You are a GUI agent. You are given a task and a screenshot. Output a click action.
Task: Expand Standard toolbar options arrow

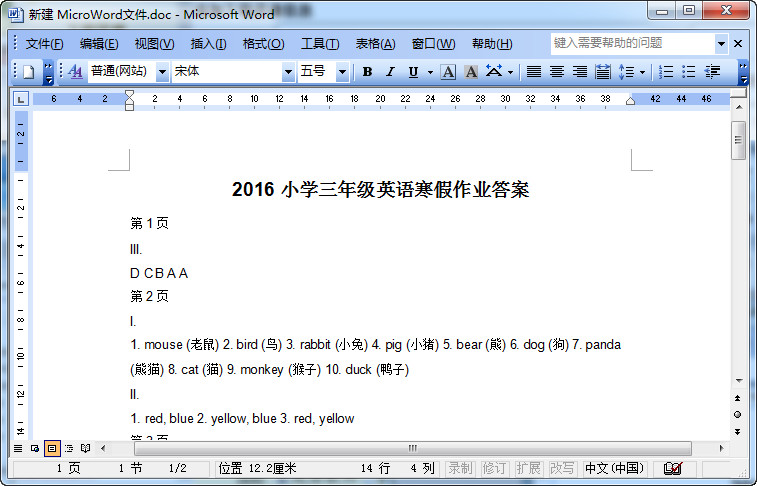[48, 72]
